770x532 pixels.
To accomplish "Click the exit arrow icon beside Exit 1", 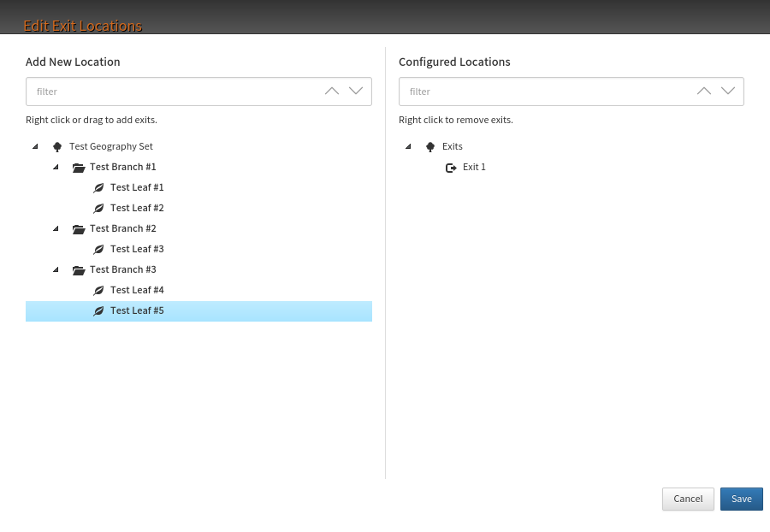I will 451,168.
